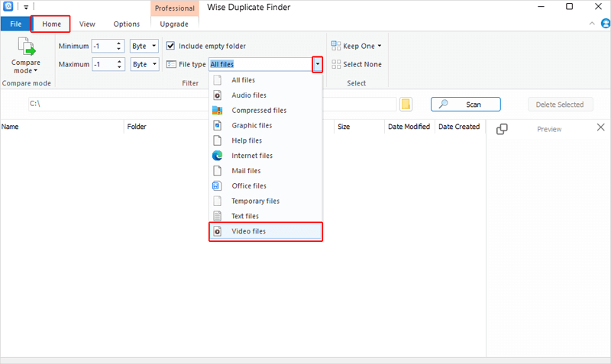Open the Maximum size unit Byte dropdown
Viewport: 611px width, 364px height.
coord(145,64)
